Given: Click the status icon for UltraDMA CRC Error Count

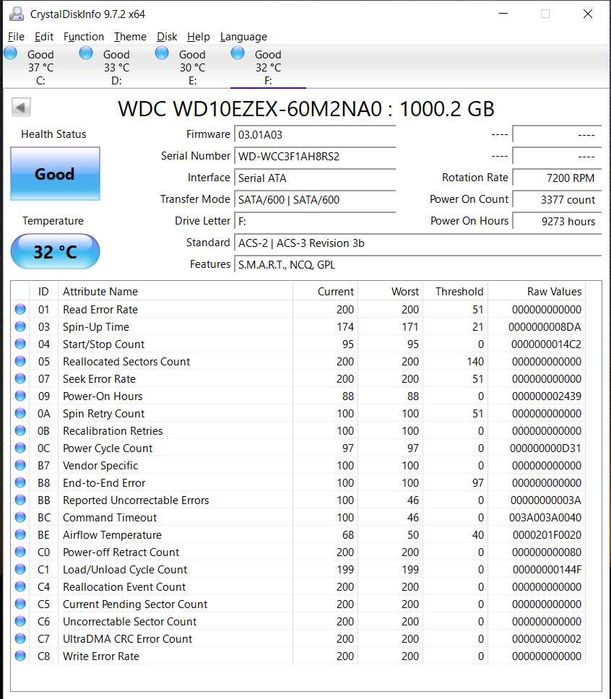Looking at the screenshot, I should (20, 638).
